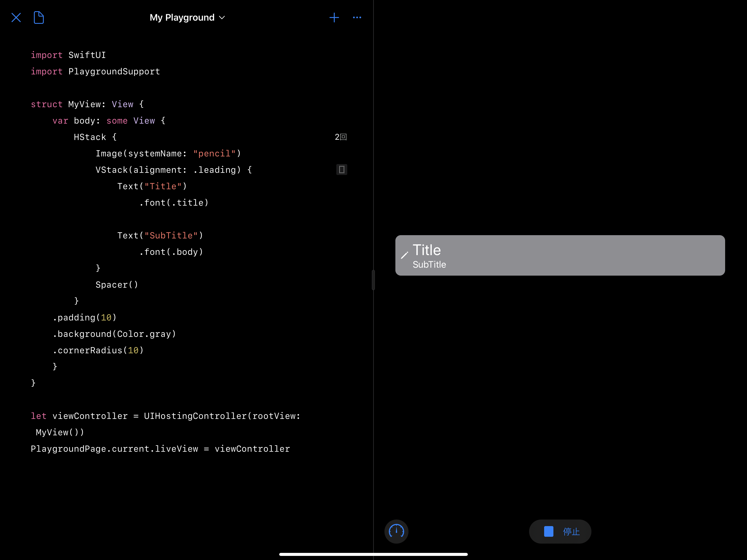The image size is (747, 560).
Task: Place cursor on 'import SwiftUI' line
Action: pos(68,55)
